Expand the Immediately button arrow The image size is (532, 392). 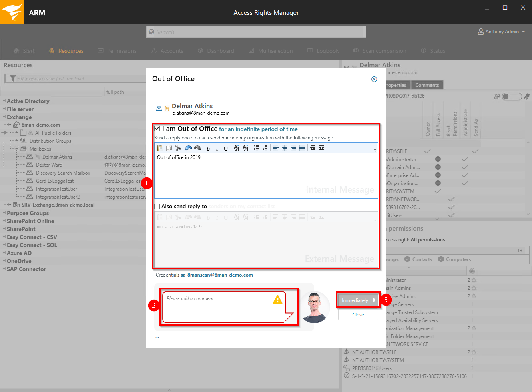(375, 300)
